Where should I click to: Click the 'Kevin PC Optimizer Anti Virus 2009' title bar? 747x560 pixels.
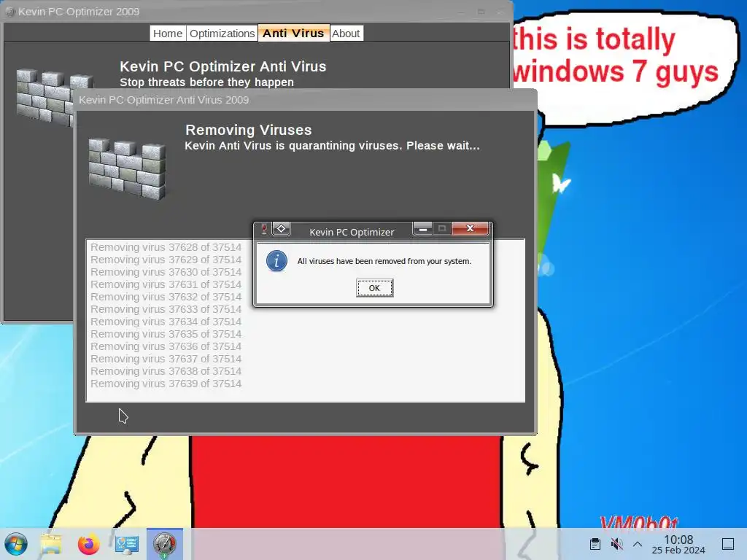pyautogui.click(x=306, y=100)
